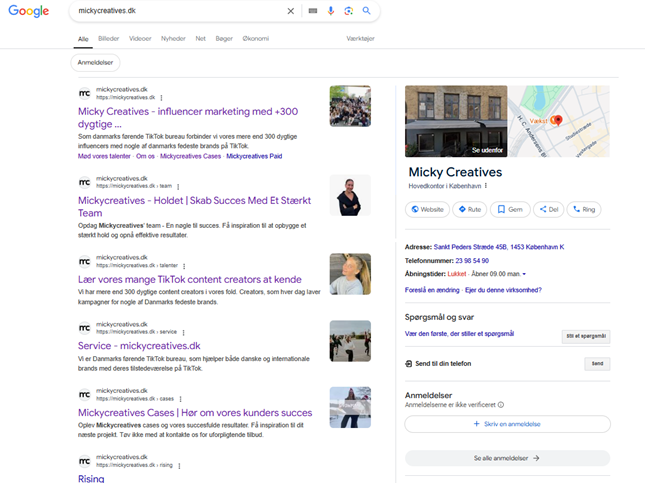Clear the search box with X icon
Viewport: 645px width, 483px height.
pos(290,11)
